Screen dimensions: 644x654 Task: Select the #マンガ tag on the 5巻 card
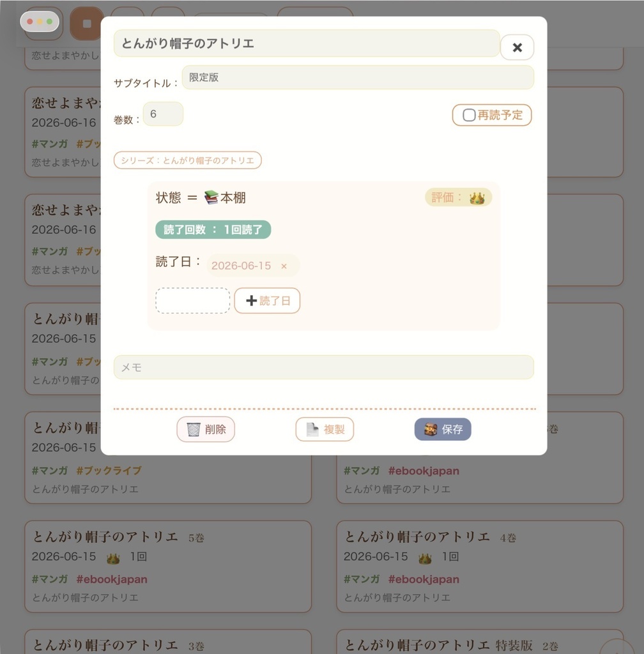point(50,579)
